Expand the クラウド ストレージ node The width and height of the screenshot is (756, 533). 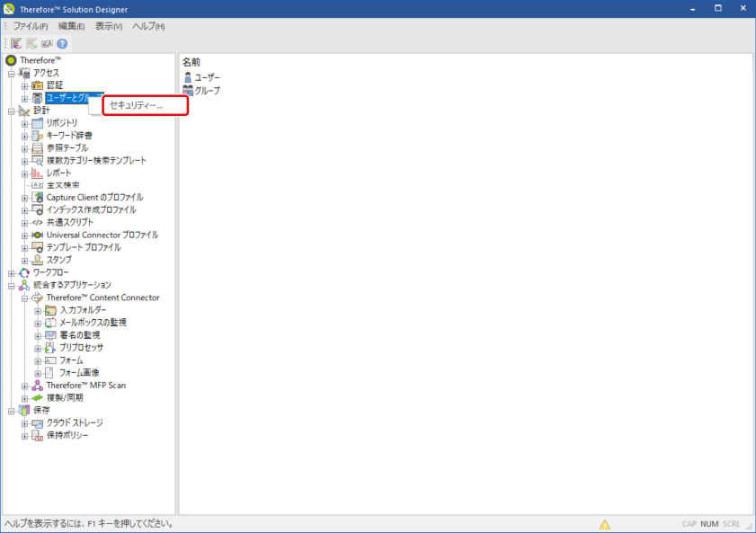tap(25, 422)
